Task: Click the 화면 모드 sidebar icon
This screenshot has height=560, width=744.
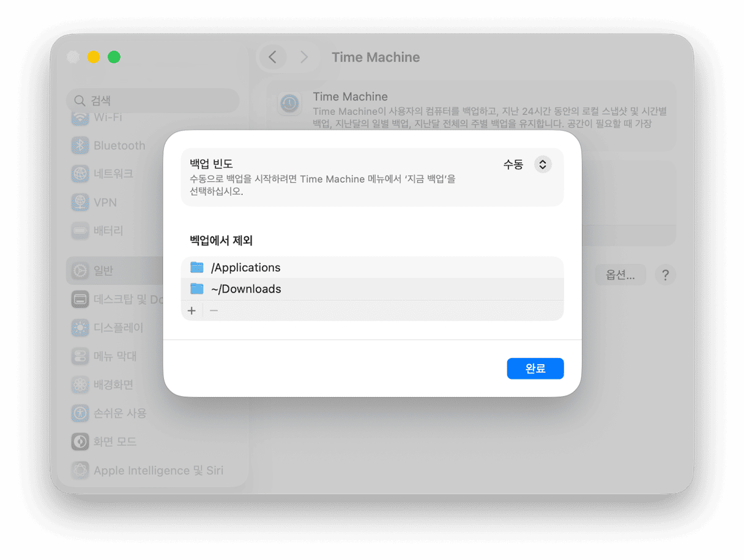Action: [x=80, y=441]
